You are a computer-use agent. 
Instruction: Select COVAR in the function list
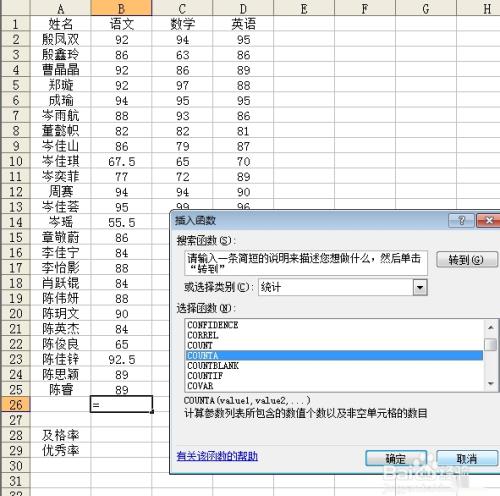tap(334, 386)
